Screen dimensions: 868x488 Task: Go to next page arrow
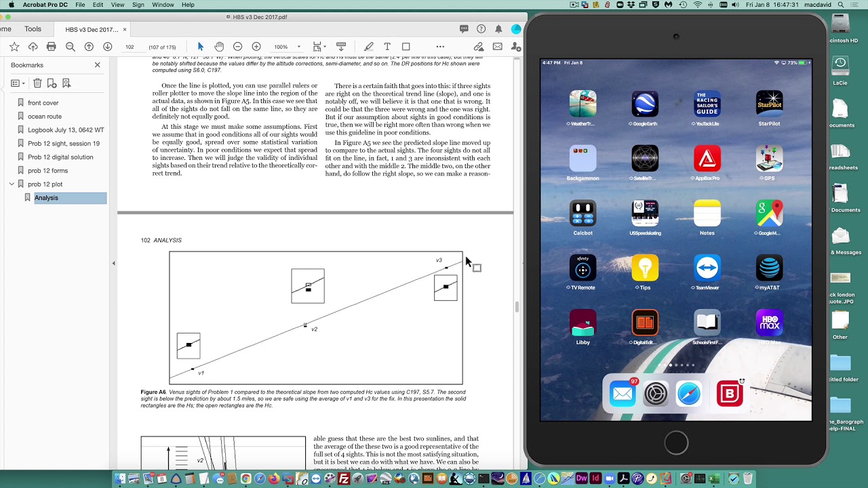click(107, 47)
